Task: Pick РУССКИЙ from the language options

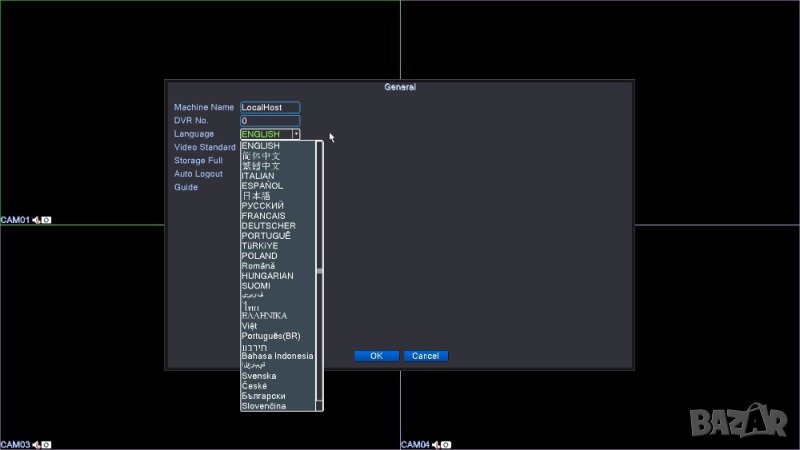Action: [263, 206]
